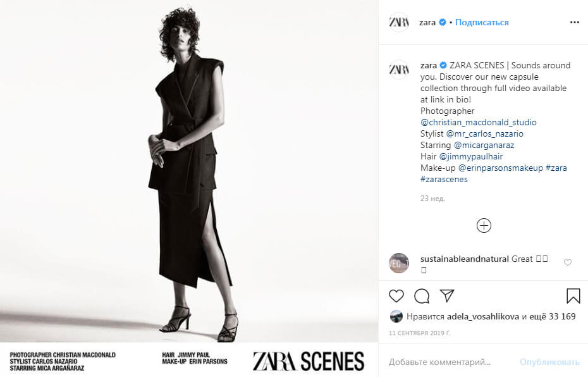Like the sustainableandnatural comment
The height and width of the screenshot is (377, 588).
[568, 263]
